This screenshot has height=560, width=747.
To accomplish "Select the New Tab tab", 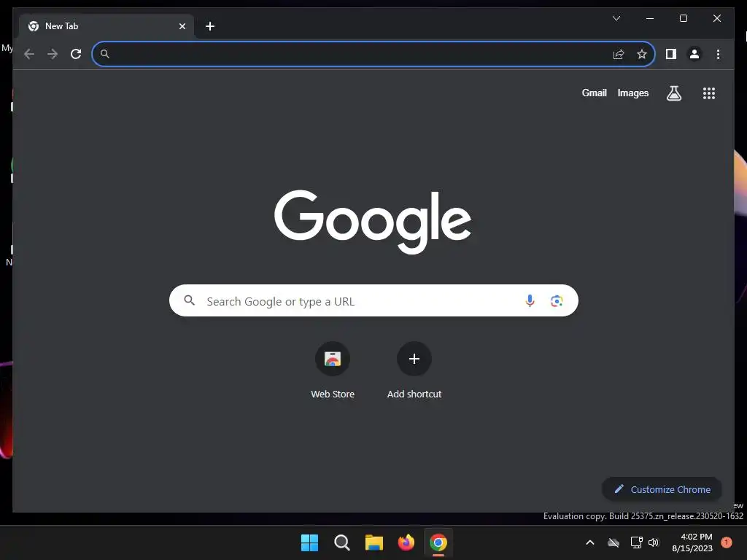I will click(x=107, y=26).
